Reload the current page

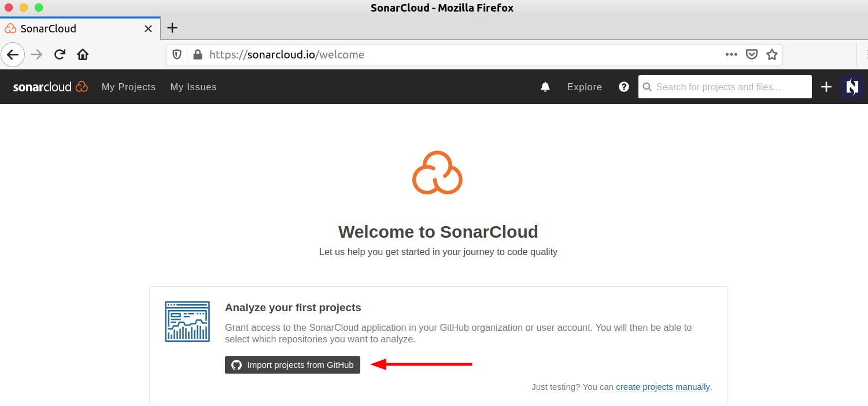coord(60,54)
